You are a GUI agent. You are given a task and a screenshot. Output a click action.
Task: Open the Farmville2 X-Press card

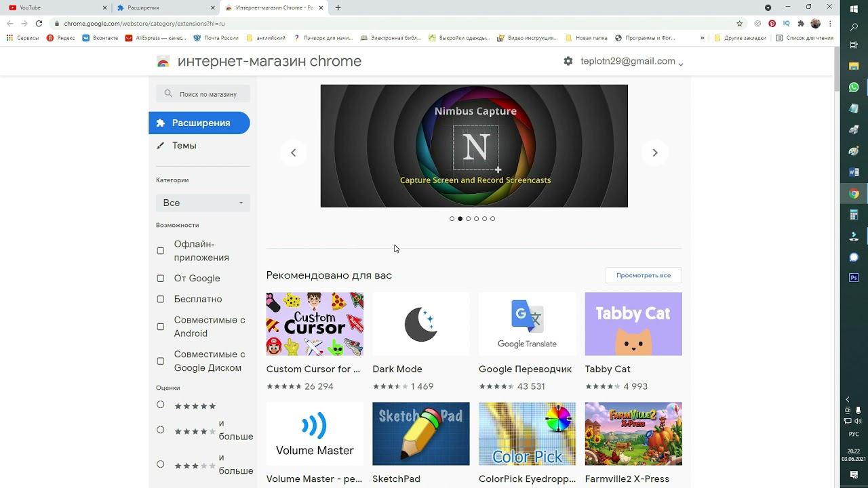(x=633, y=444)
